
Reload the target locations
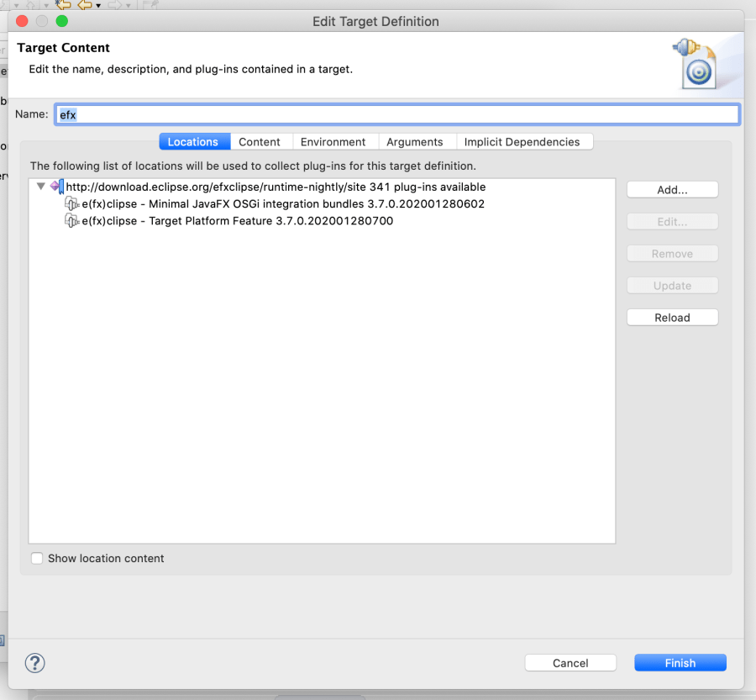672,318
